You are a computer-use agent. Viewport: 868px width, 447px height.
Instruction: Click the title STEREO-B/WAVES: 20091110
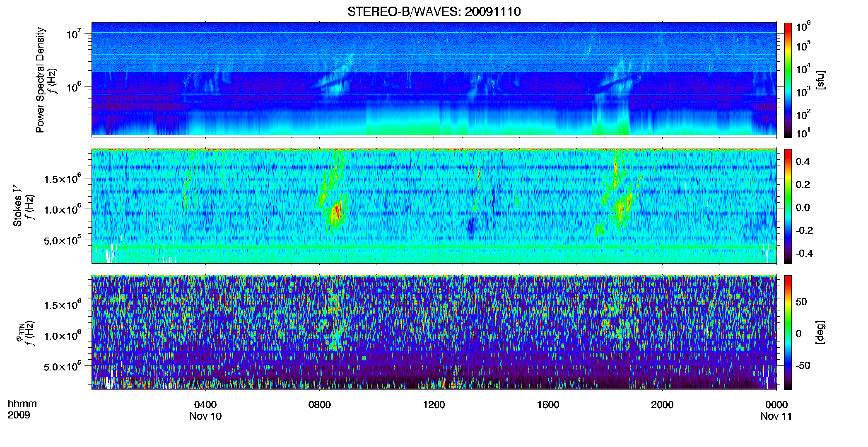coord(434,12)
